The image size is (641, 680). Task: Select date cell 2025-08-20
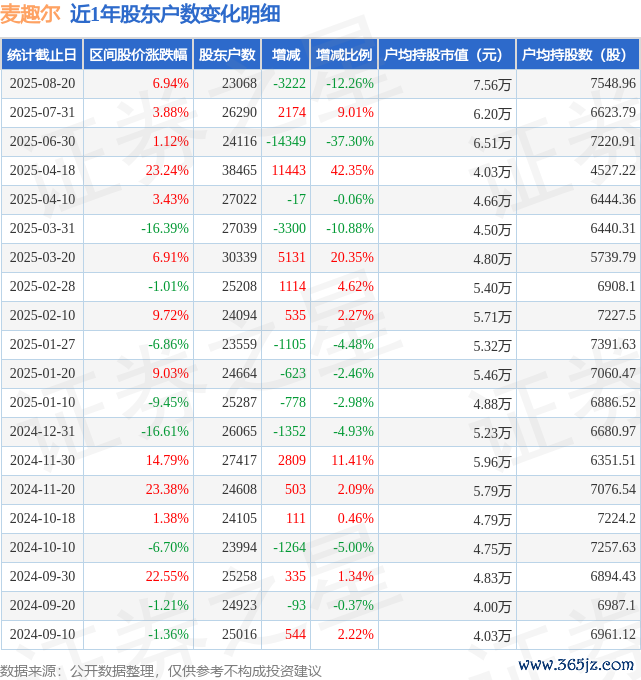click(43, 83)
